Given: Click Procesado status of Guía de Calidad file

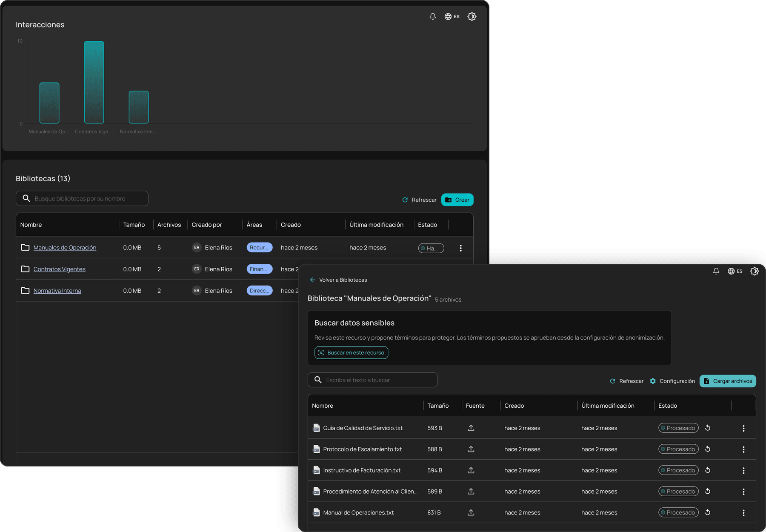Looking at the screenshot, I should (678, 428).
